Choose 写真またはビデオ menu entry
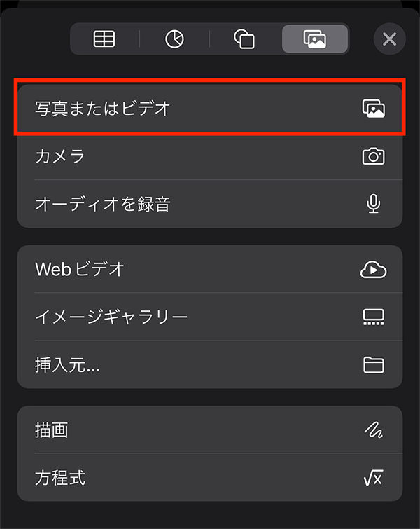 pyautogui.click(x=210, y=108)
